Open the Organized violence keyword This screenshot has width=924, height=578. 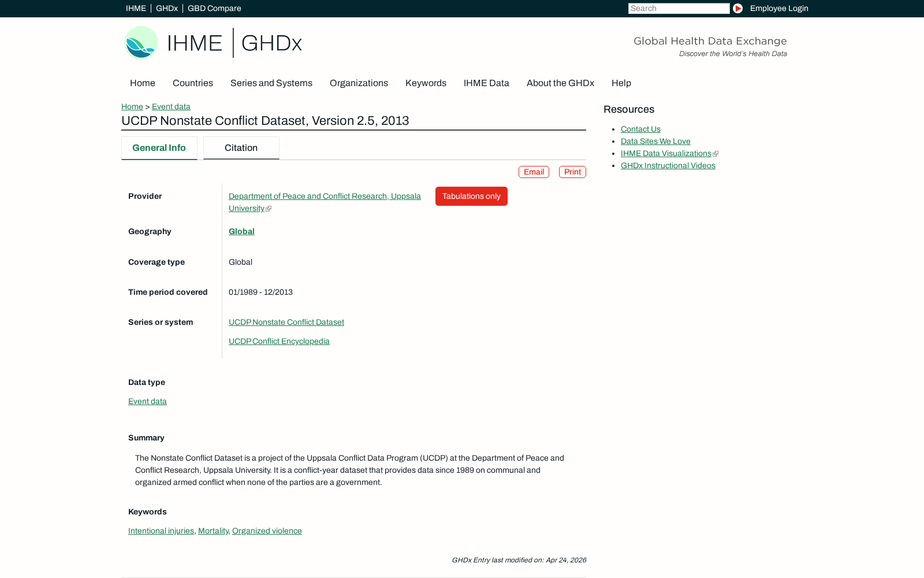point(267,531)
